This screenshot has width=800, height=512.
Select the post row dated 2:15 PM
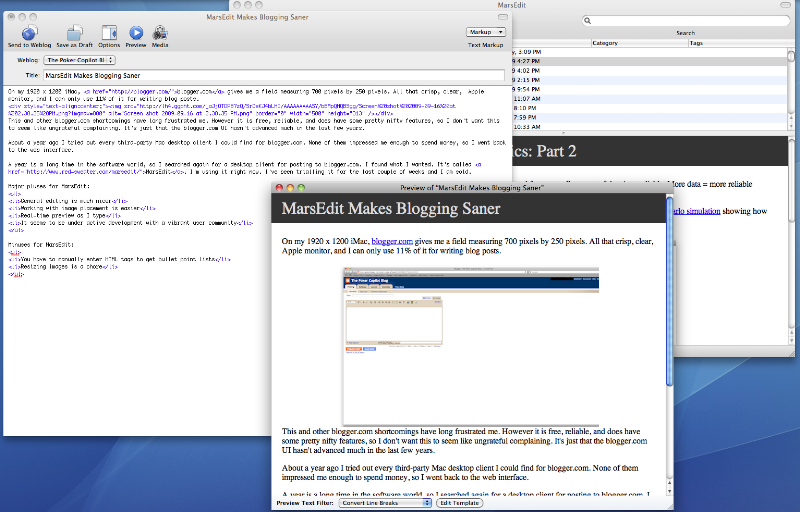tap(649, 80)
